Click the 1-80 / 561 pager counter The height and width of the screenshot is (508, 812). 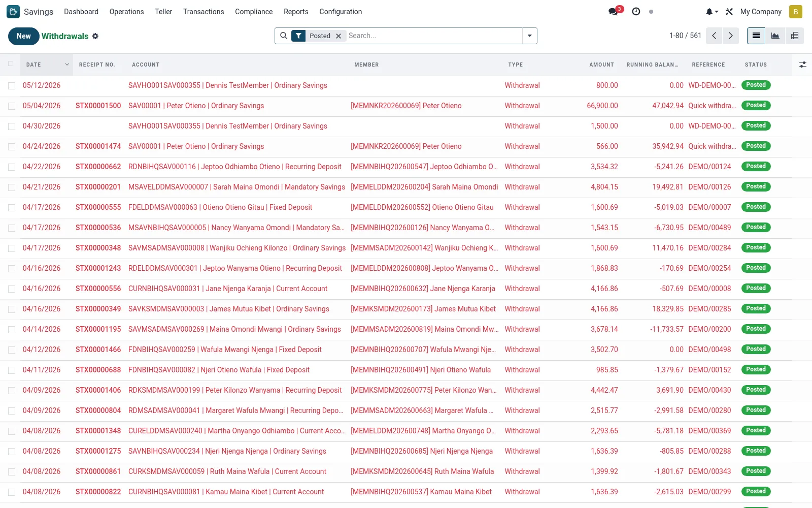pos(685,36)
